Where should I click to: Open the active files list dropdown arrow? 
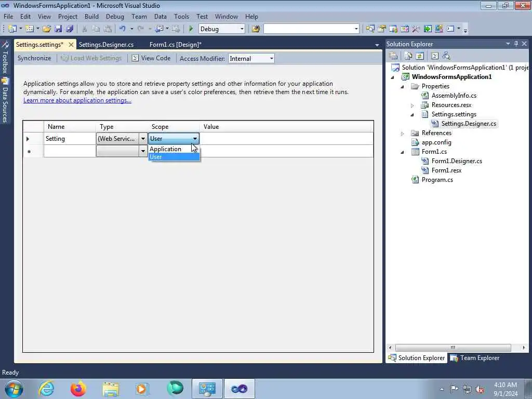(x=377, y=45)
